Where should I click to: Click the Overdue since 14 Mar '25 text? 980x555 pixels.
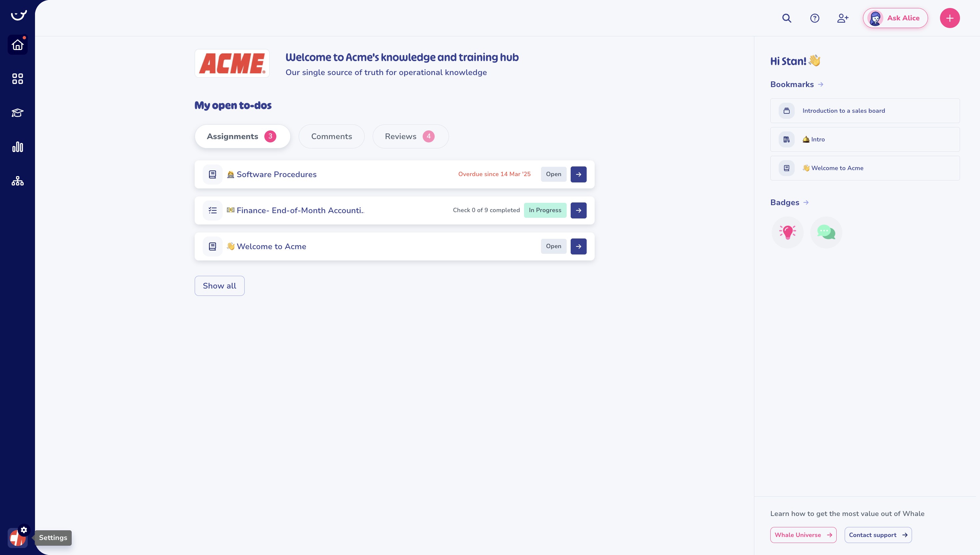pos(494,174)
